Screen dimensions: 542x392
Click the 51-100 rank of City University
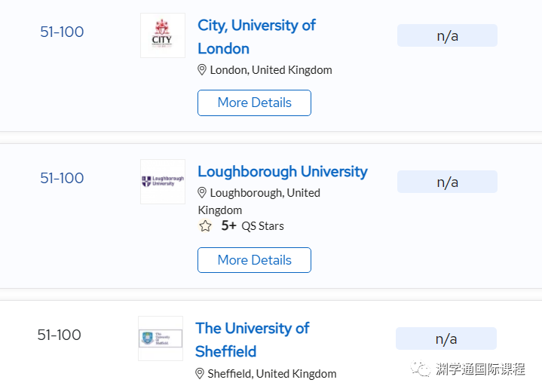click(62, 32)
